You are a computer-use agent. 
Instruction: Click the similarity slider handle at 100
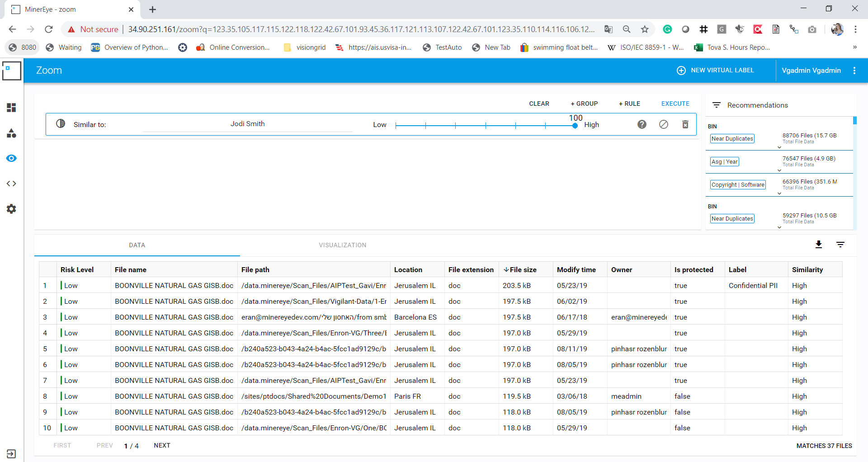tap(575, 126)
